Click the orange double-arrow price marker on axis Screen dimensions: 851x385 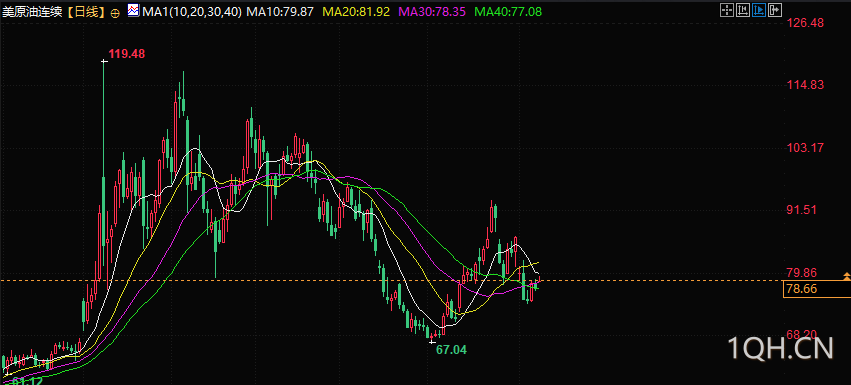click(847, 276)
